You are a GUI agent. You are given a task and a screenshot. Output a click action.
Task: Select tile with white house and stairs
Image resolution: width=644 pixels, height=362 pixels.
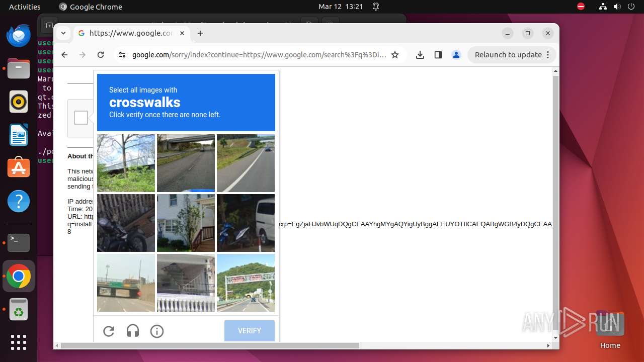point(186,223)
